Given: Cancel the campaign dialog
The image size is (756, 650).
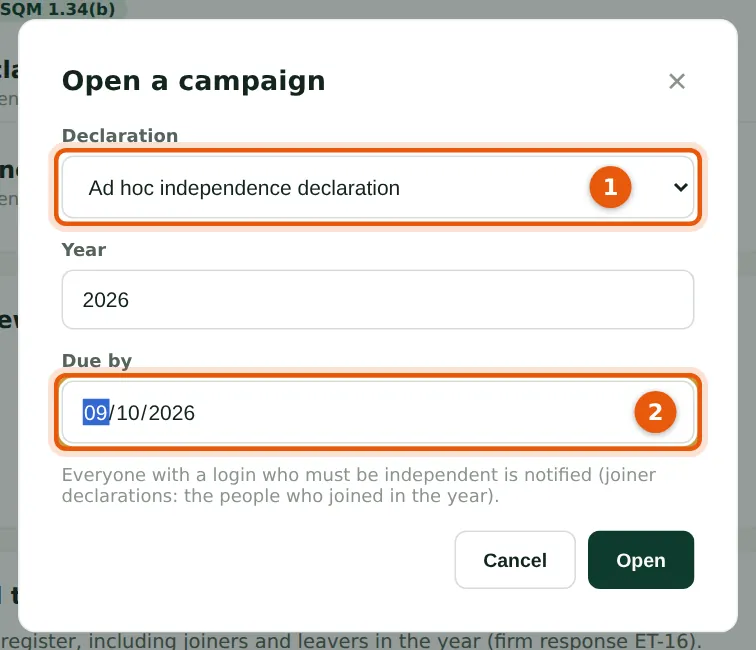Looking at the screenshot, I should 515,560.
